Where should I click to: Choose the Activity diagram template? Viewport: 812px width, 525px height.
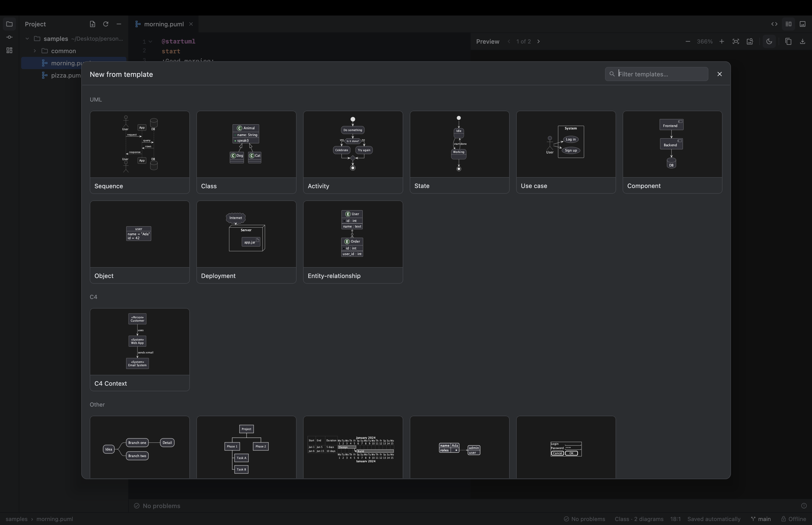pyautogui.click(x=353, y=152)
